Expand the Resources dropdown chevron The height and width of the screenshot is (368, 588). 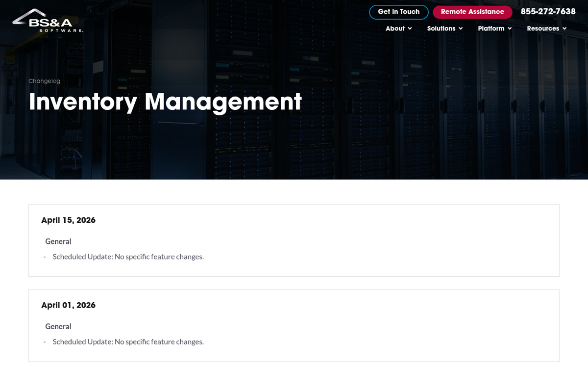tap(564, 28)
